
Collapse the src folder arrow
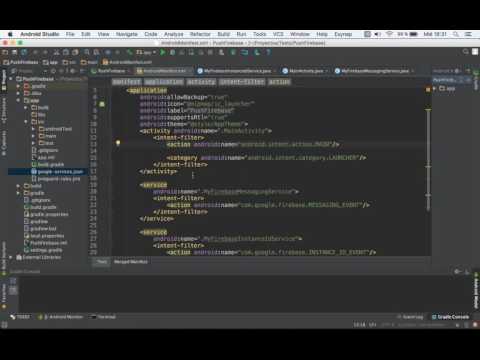(x=26, y=122)
